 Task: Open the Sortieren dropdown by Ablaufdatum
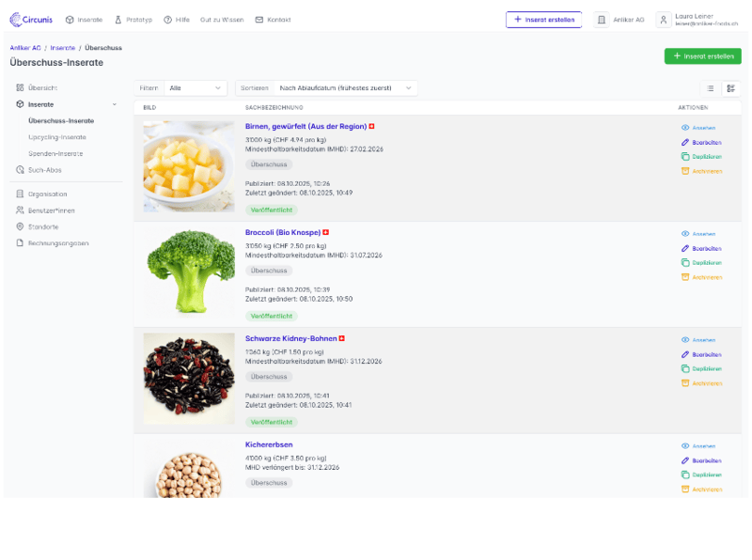point(346,88)
